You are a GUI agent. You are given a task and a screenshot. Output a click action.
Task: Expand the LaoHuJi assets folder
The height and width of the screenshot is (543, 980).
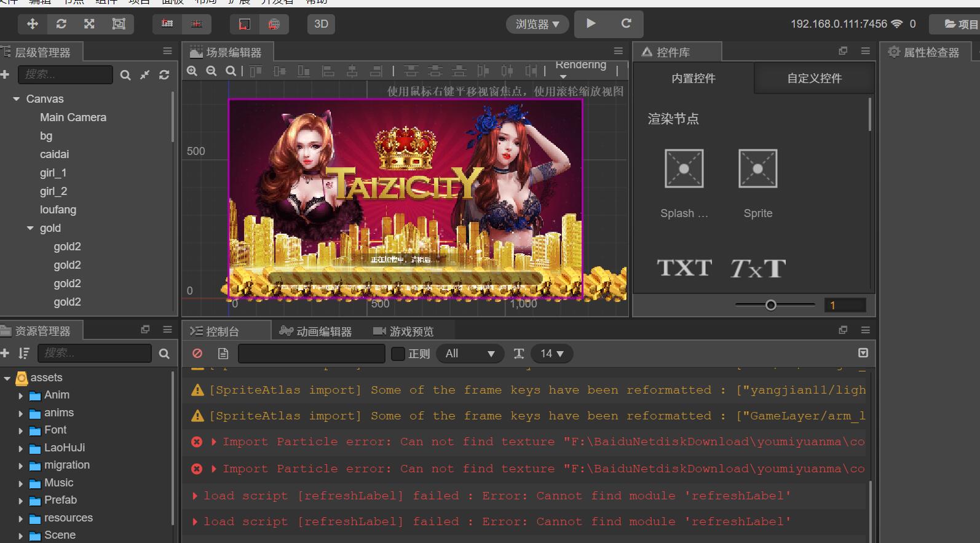[x=20, y=448]
